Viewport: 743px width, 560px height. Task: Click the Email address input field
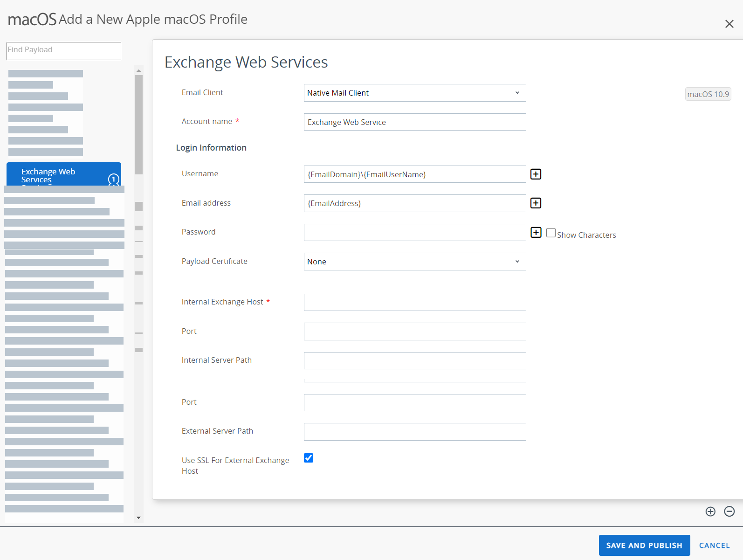coord(415,203)
